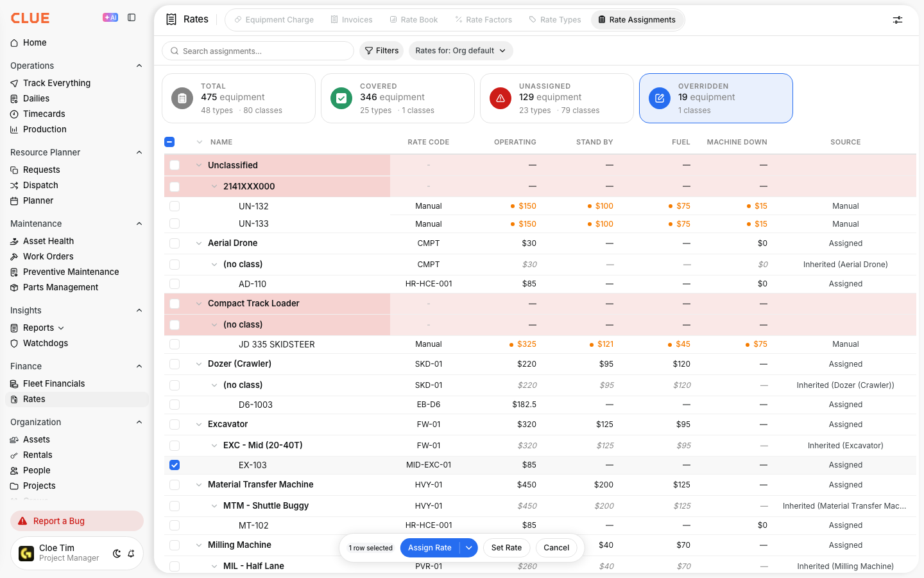Switch to Rate Factors tab

coord(484,20)
